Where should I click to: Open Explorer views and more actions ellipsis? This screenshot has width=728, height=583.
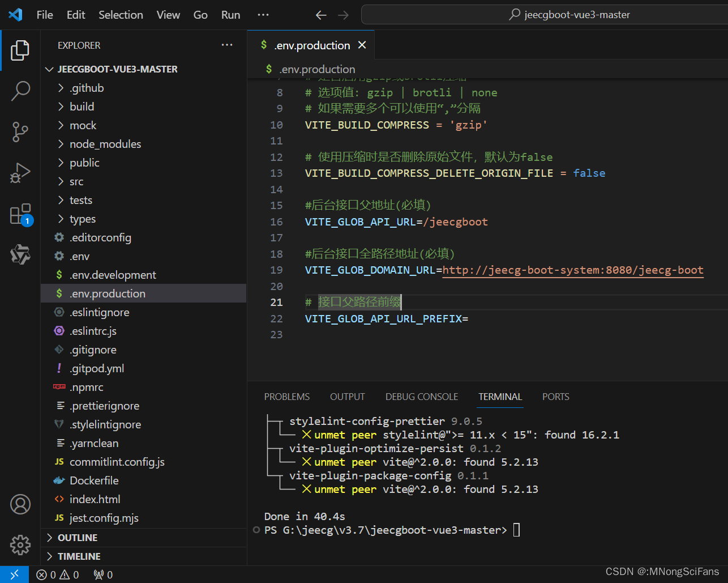pos(227,45)
